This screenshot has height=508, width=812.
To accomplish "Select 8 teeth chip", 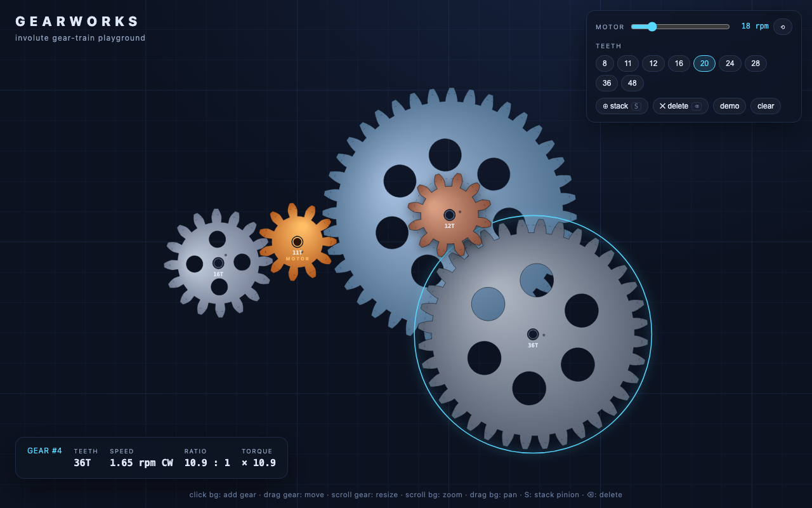I will click(605, 63).
